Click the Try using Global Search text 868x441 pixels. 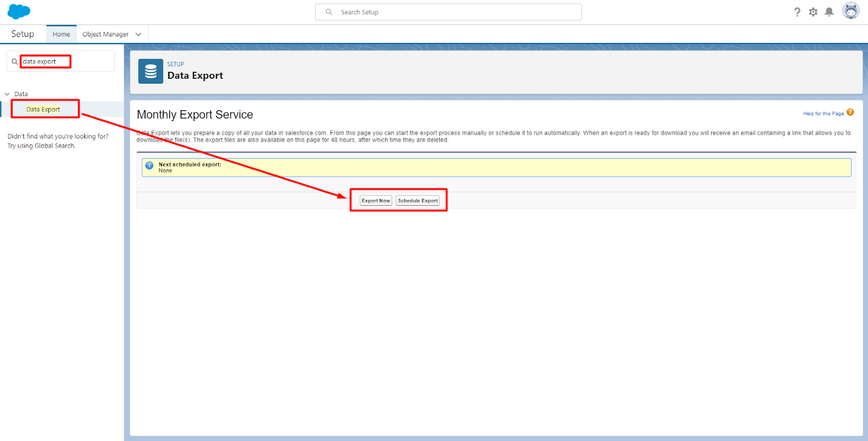41,146
